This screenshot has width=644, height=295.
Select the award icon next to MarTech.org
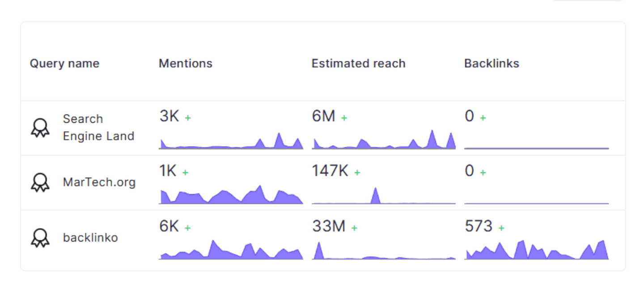[x=40, y=182]
